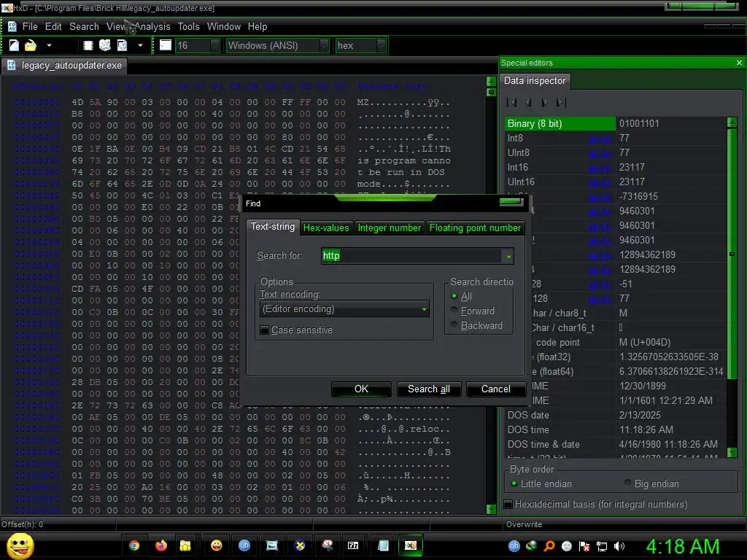Select the Backward search direction
Viewport: 747px width, 560px height.
tap(454, 325)
